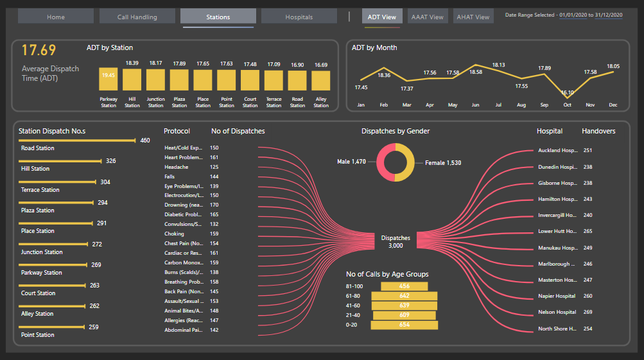Screen dimensions: 644x360
Task: Select the ADT View button
Action: tap(381, 17)
